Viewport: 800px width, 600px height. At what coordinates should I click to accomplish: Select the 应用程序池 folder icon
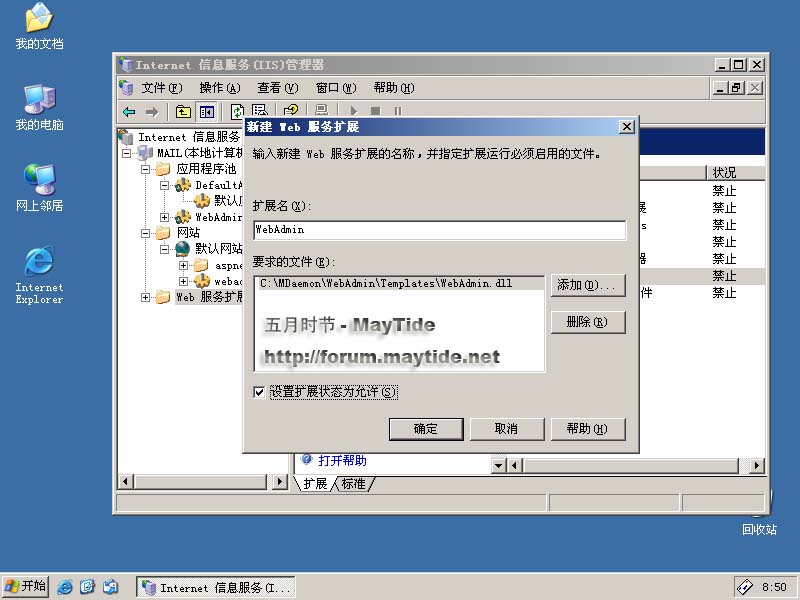(x=163, y=169)
